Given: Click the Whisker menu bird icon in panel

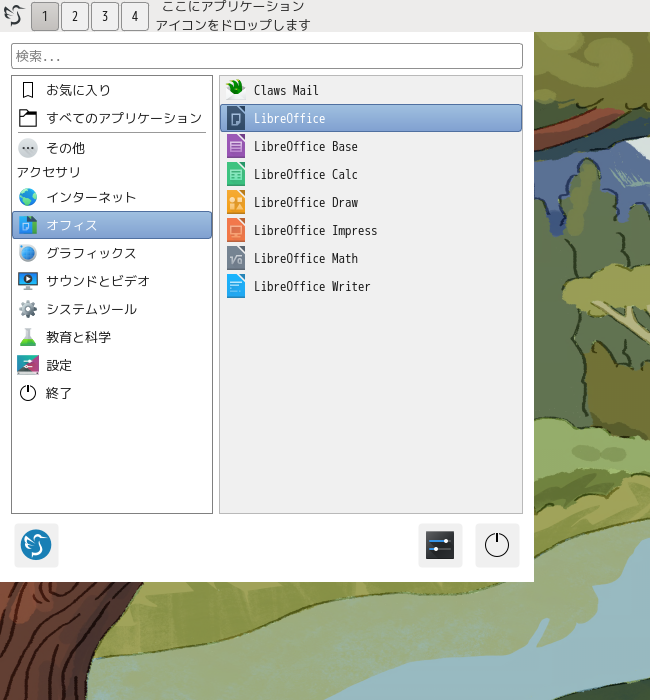Looking at the screenshot, I should pyautogui.click(x=14, y=16).
